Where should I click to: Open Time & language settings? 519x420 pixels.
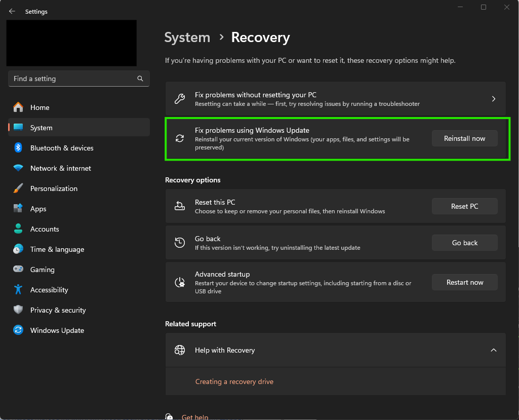79,249
